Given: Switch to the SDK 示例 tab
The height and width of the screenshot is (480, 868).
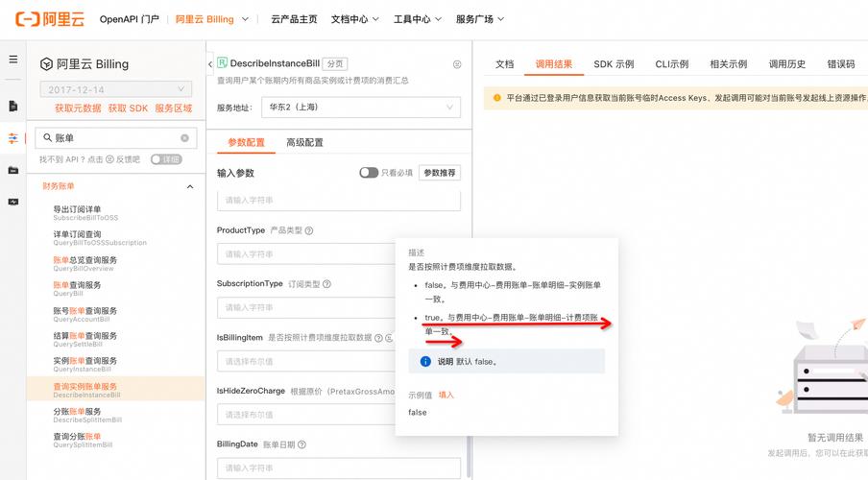Looking at the screenshot, I should (614, 64).
